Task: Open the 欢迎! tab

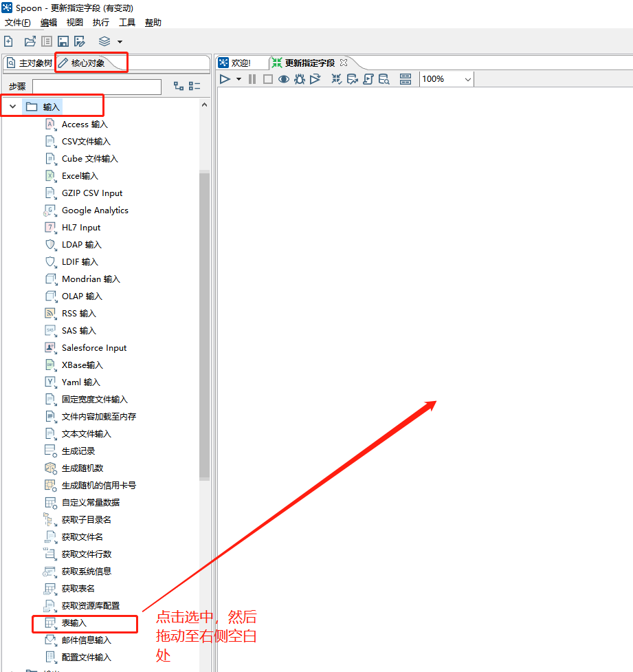Action: pos(234,63)
